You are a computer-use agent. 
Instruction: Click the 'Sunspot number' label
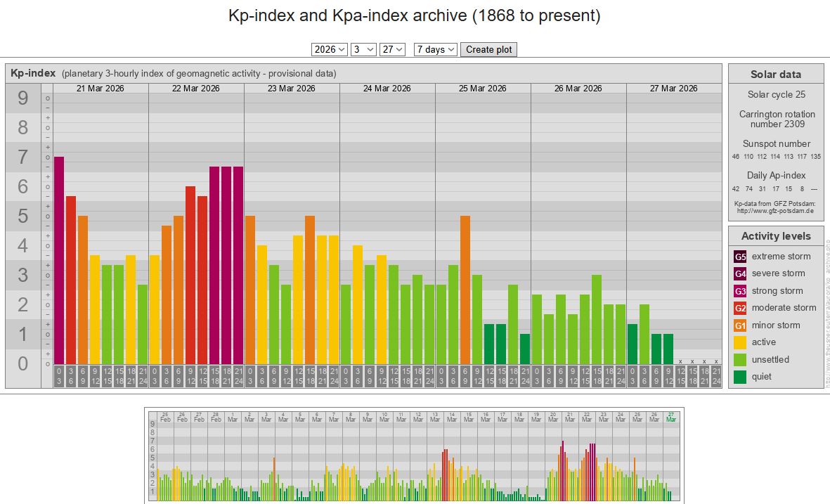[777, 144]
